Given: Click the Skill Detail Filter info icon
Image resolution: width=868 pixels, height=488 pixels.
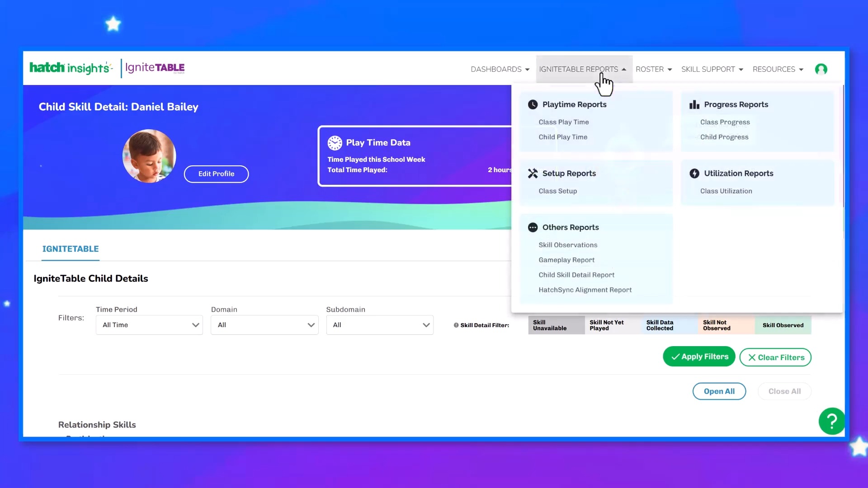Looking at the screenshot, I should pos(456,325).
